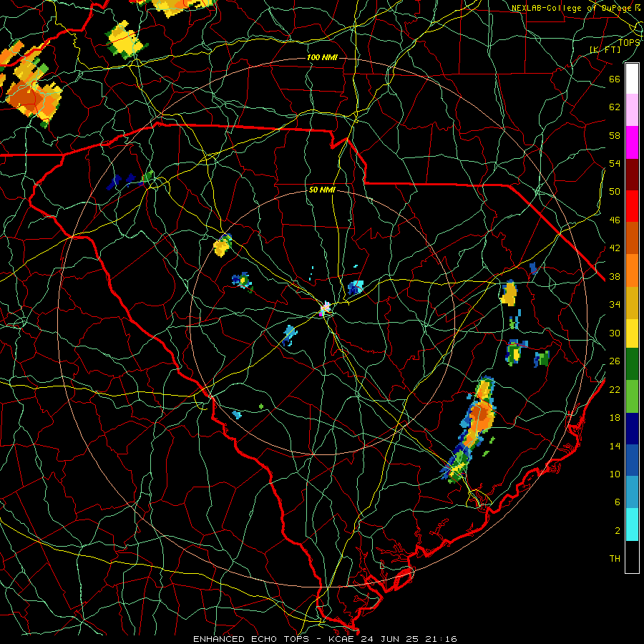
Task: Click the sky blue legend swatch
Action: (x=632, y=492)
